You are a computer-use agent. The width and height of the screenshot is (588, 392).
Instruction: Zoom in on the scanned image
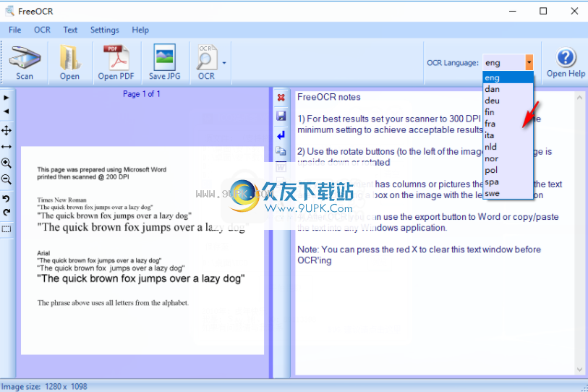point(7,163)
